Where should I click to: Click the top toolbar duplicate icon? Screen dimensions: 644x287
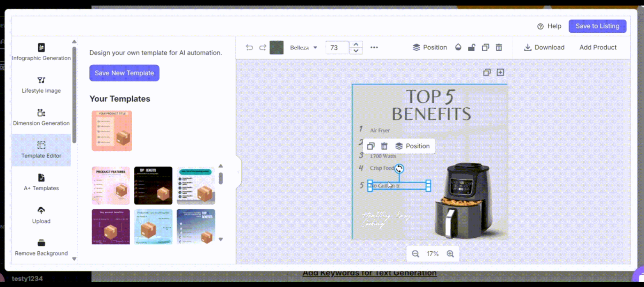(x=485, y=48)
